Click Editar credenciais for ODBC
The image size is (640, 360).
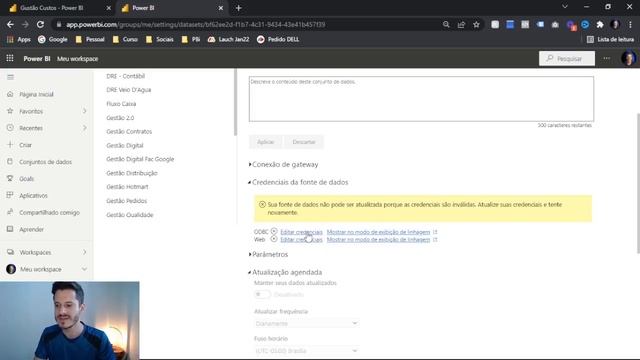click(301, 232)
